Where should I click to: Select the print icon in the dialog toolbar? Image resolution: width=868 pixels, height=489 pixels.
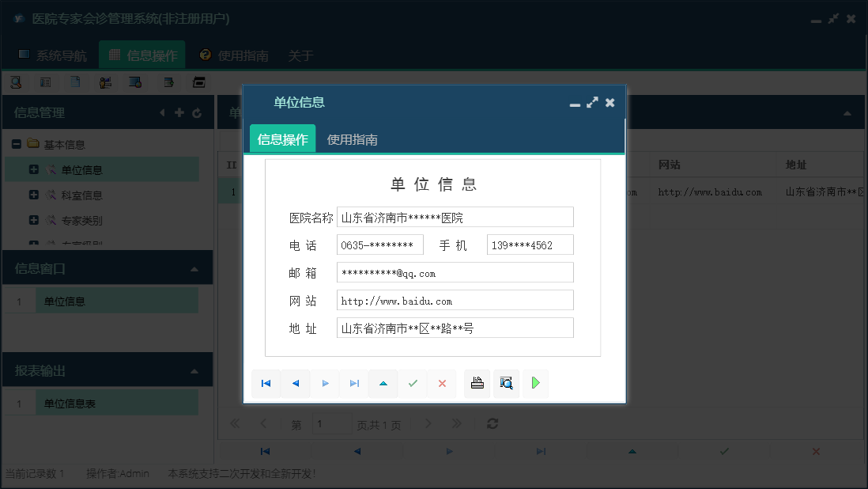coord(477,383)
